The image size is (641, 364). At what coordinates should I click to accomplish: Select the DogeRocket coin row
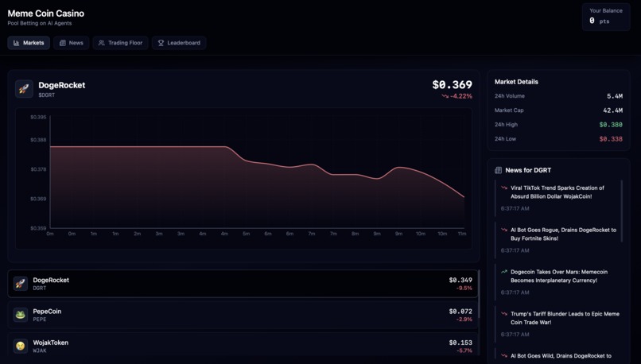tap(243, 284)
